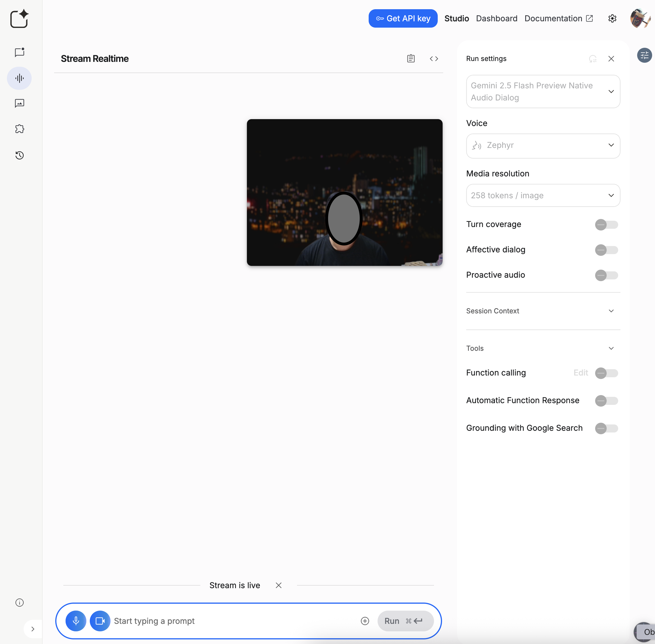The width and height of the screenshot is (655, 644).
Task: Select the Stream waveform sidebar icon
Action: coord(20,78)
